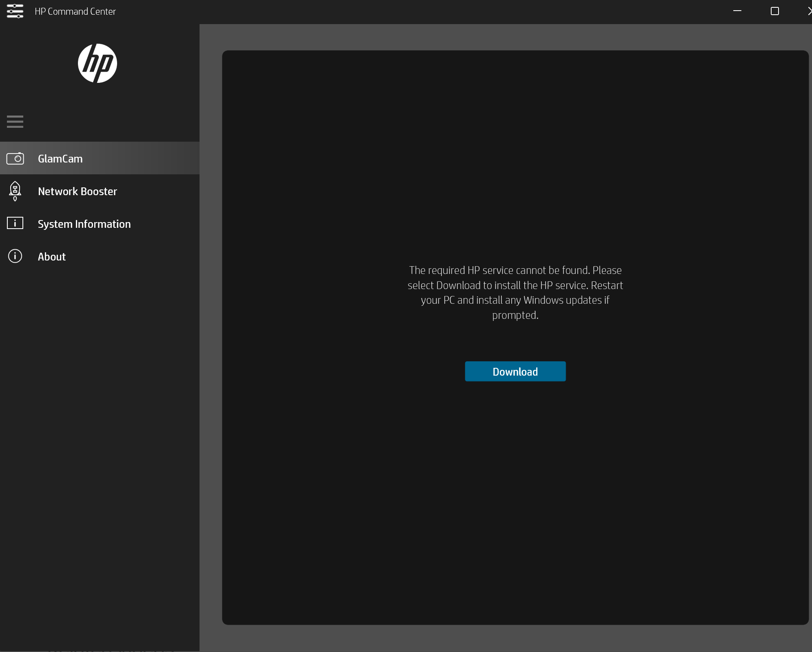Screen dimensions: 812x652
Task: Open the System Information section
Action: click(100, 224)
